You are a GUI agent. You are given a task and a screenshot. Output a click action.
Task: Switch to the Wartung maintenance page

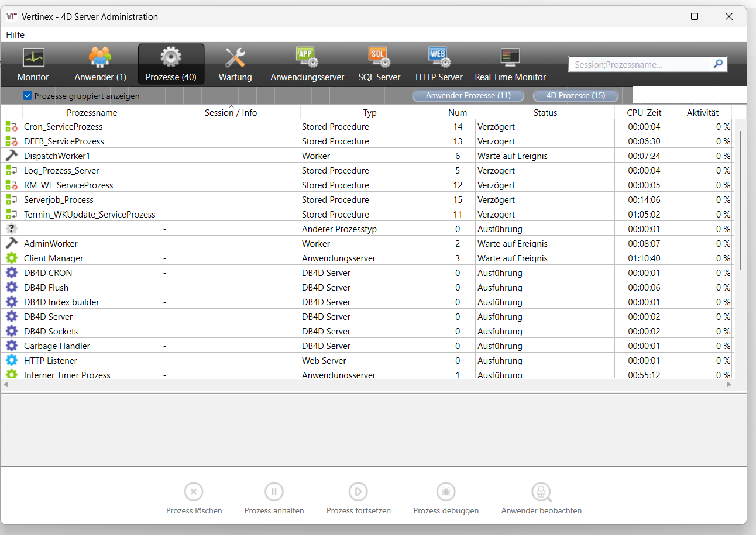coord(235,58)
